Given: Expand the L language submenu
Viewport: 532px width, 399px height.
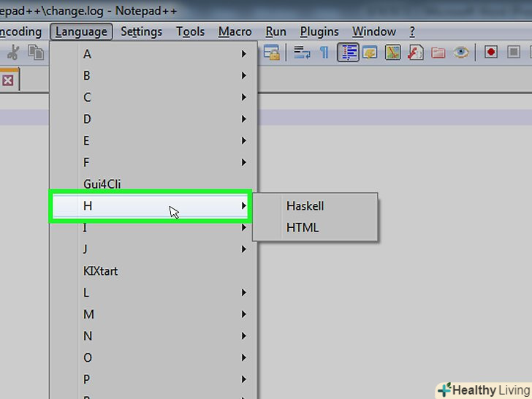Looking at the screenshot, I should [x=153, y=293].
